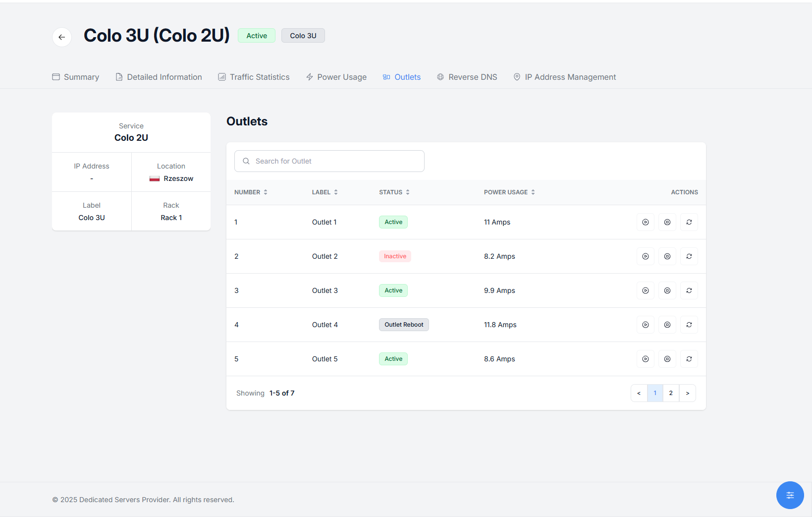812x517 pixels.
Task: Power off Outlet 4 with stop icon
Action: click(x=667, y=325)
